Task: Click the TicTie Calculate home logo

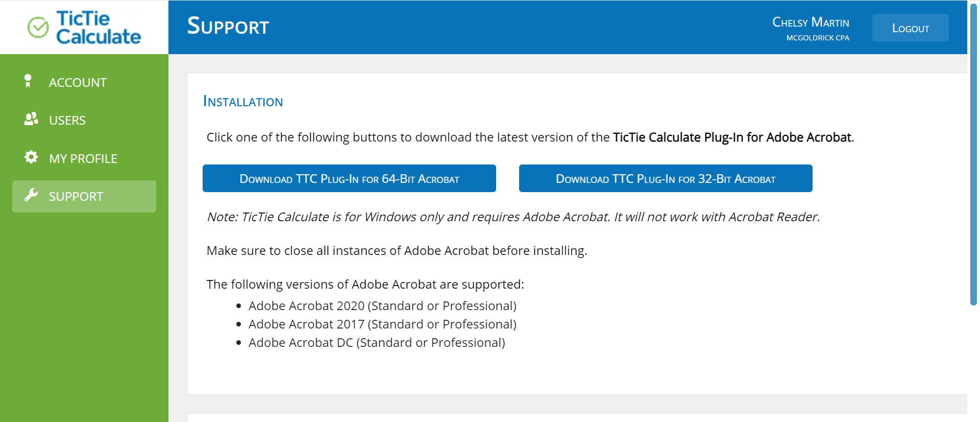Action: pyautogui.click(x=84, y=27)
